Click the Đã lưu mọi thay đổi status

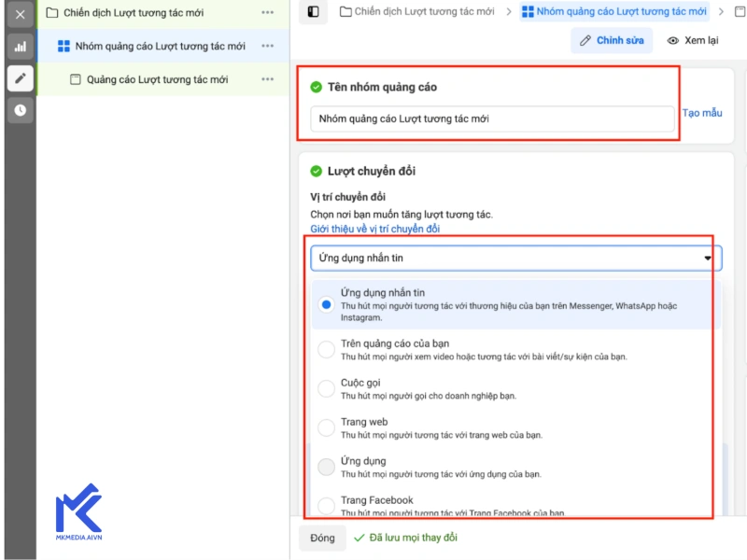(x=406, y=539)
